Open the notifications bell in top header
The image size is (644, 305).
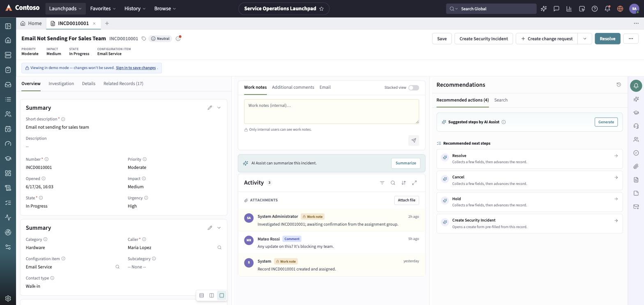(x=607, y=9)
